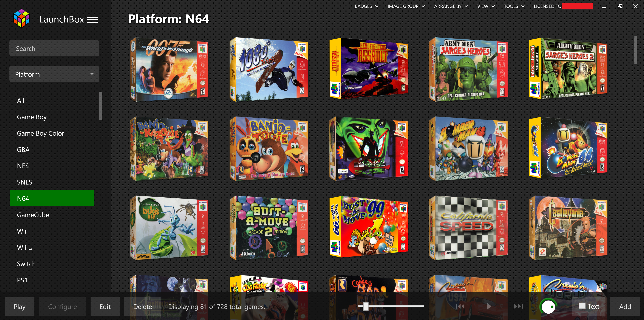Open the TOOLS dropdown menu
This screenshot has height=320, width=644.
click(x=514, y=6)
